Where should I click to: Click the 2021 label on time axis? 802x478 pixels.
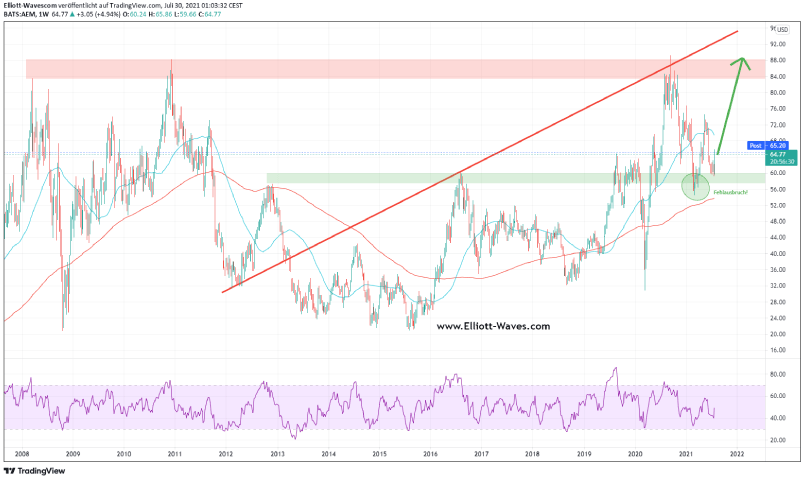[686, 453]
